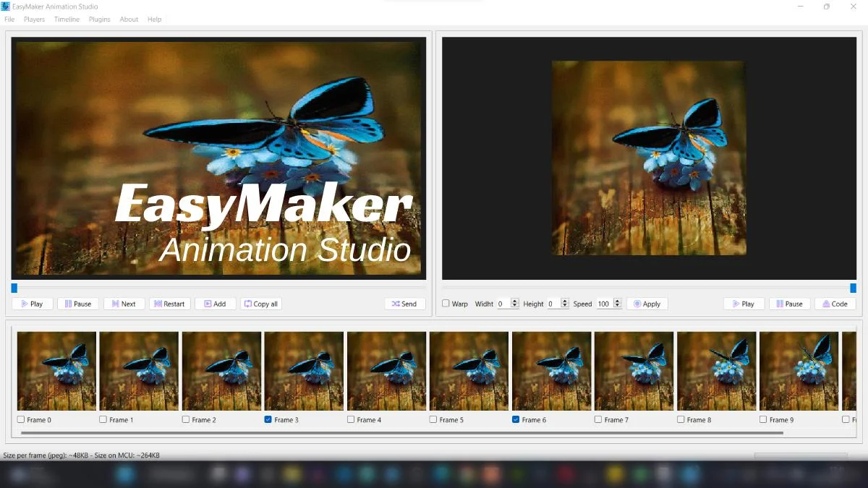Click the Speed value field
Image resolution: width=868 pixels, height=488 pixels.
pyautogui.click(x=604, y=304)
